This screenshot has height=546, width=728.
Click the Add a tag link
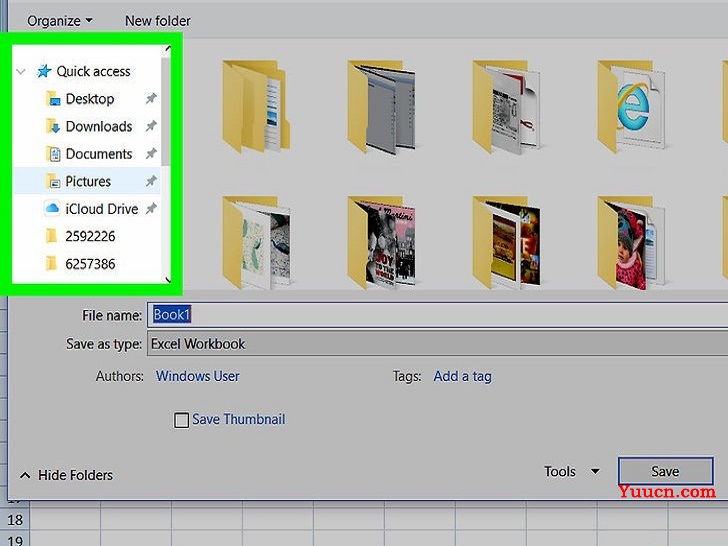tap(462, 376)
